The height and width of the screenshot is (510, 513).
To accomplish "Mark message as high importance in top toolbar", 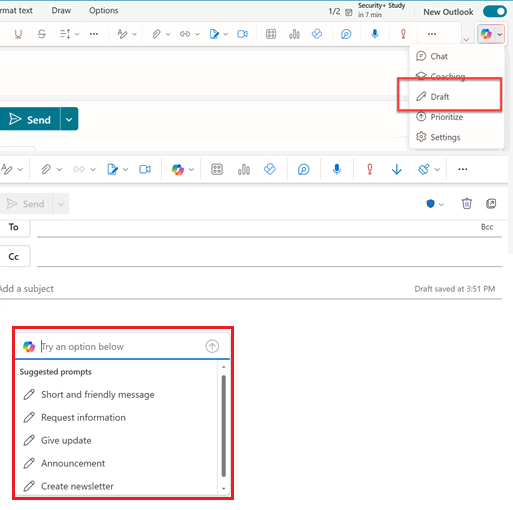I will click(x=403, y=34).
